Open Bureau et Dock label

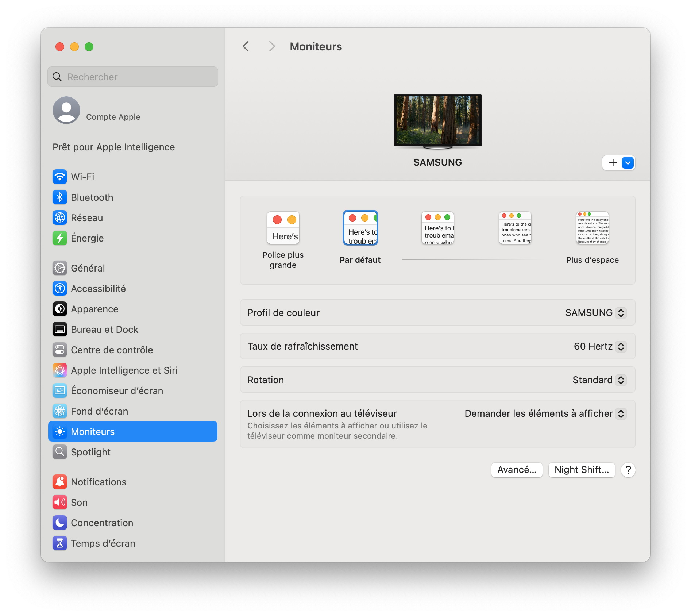[105, 330]
